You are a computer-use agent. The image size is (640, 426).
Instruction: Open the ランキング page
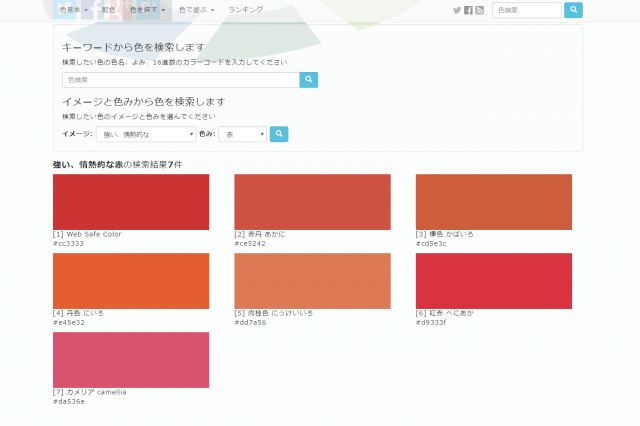coord(245,9)
